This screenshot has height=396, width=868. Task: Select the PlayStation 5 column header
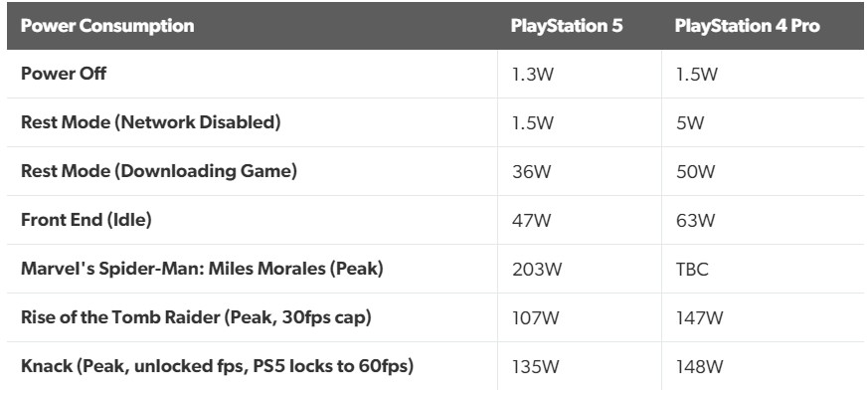[x=567, y=26]
